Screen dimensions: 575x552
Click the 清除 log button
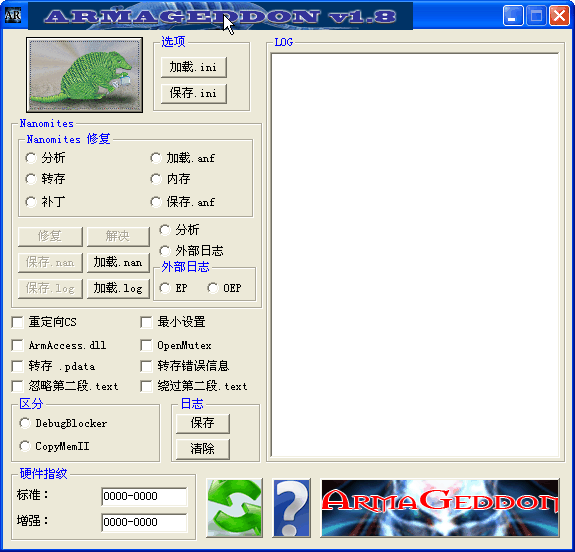point(202,449)
